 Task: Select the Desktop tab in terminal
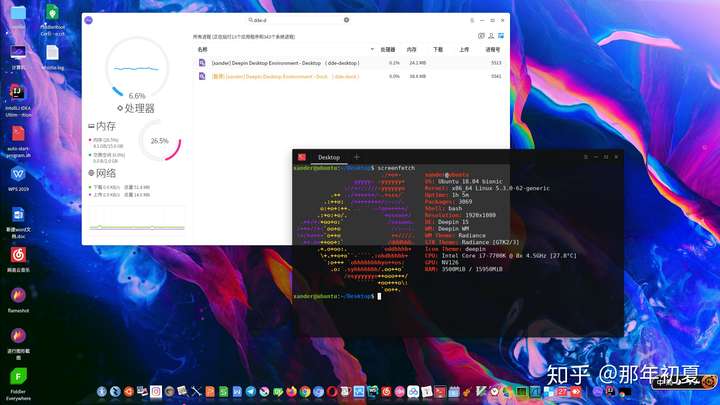tap(329, 157)
